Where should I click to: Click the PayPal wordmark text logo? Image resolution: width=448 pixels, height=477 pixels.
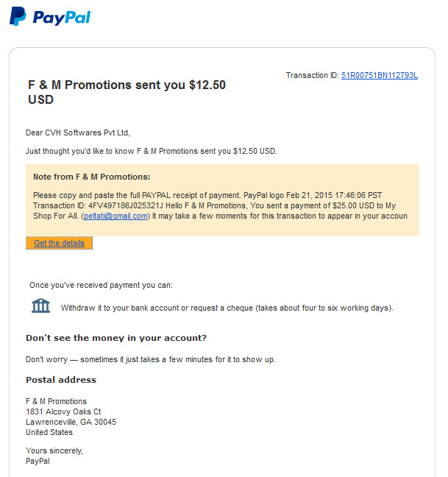point(62,18)
